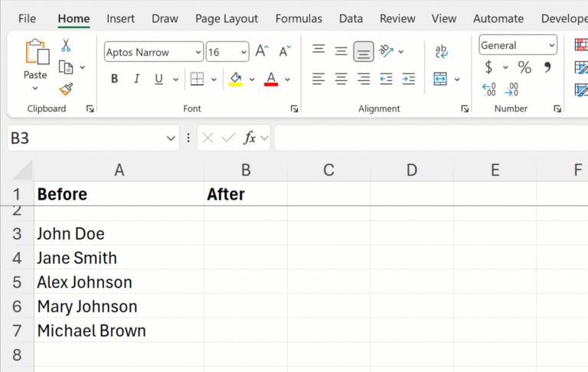Expand underline style dropdown arrow
This screenshot has height=372, width=588.
coord(175,80)
